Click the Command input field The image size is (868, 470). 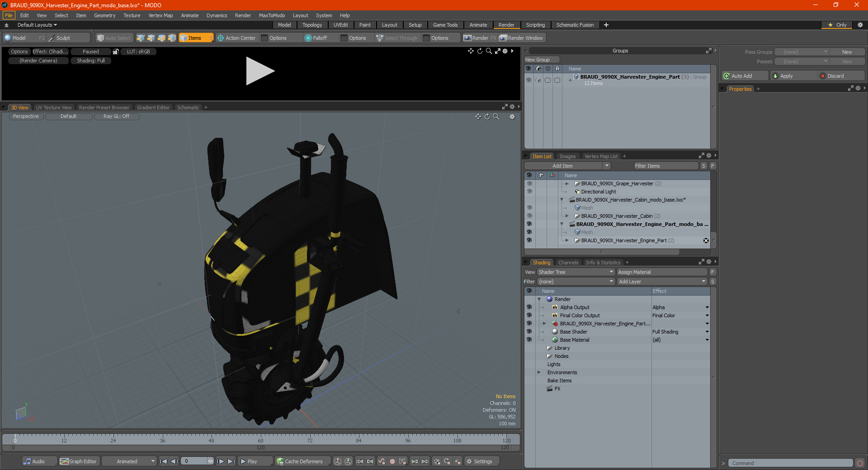click(790, 463)
